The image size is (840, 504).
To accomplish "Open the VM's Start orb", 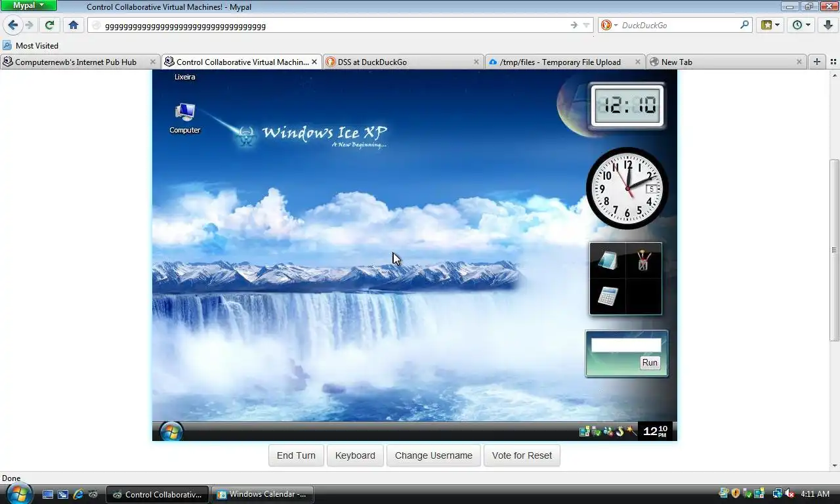I will (x=171, y=431).
